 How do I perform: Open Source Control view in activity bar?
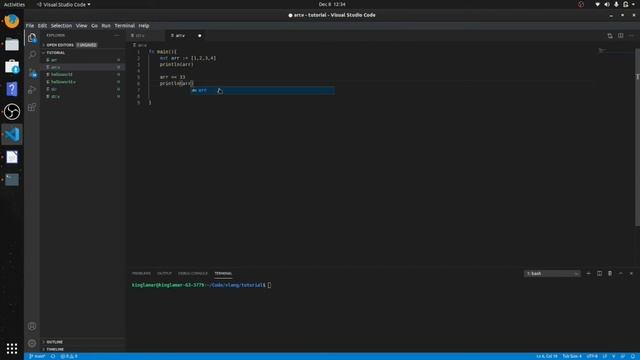point(32,73)
